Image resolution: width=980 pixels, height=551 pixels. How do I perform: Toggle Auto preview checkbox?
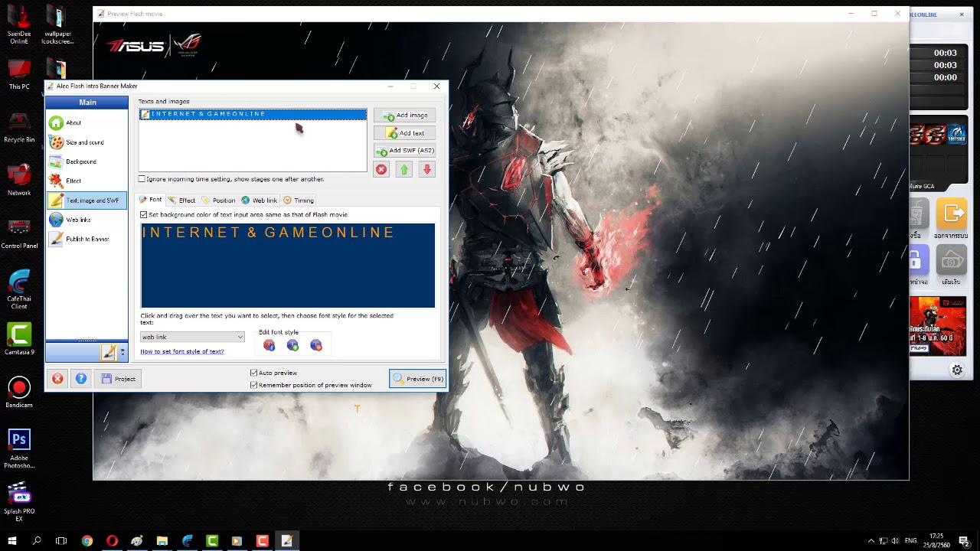254,373
